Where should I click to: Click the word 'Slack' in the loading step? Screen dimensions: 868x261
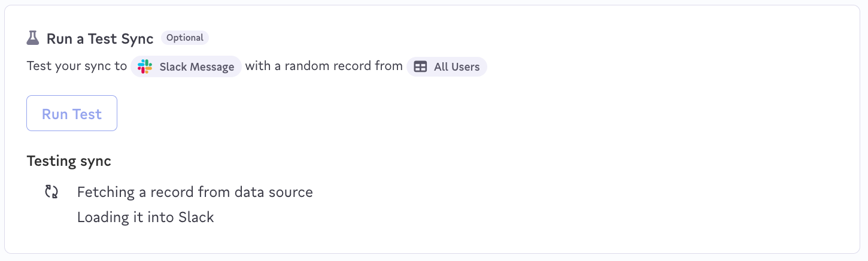point(196,217)
